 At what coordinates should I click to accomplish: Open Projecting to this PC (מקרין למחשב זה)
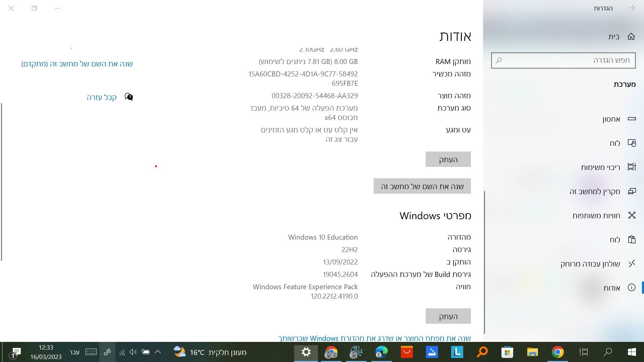603,191
